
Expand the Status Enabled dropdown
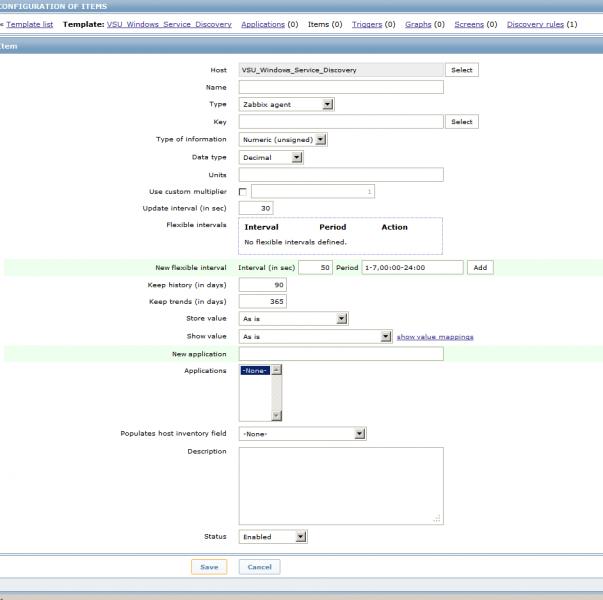coord(273,536)
